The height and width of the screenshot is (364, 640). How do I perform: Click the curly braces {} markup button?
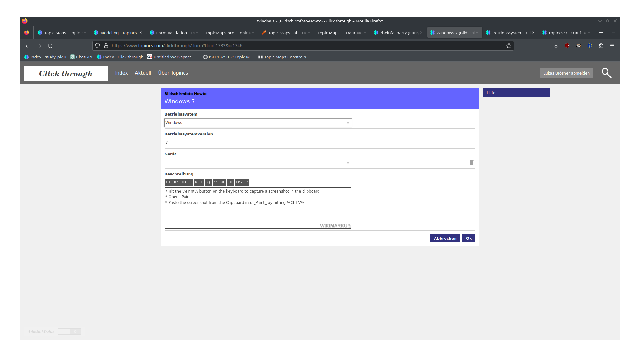(209, 182)
